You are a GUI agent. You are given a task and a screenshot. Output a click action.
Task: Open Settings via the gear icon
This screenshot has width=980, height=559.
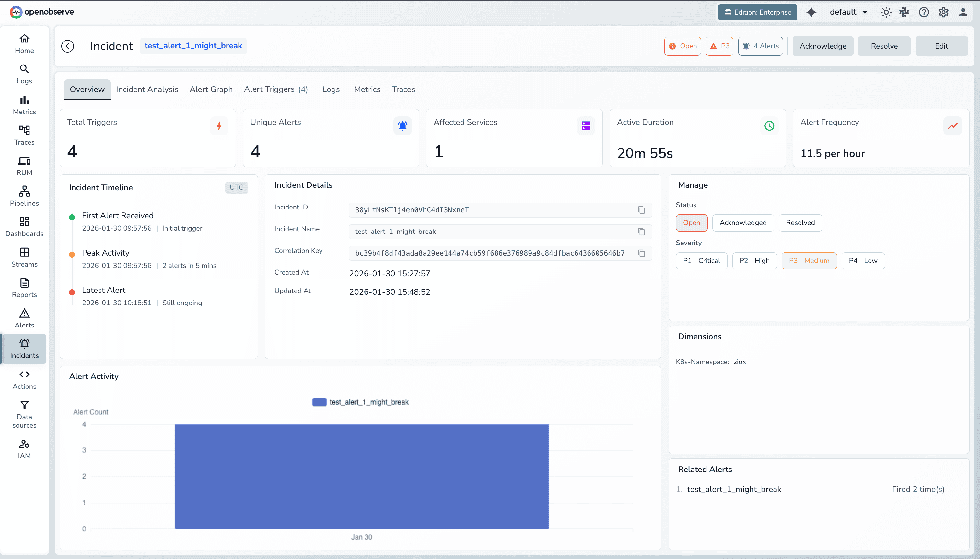pyautogui.click(x=943, y=12)
